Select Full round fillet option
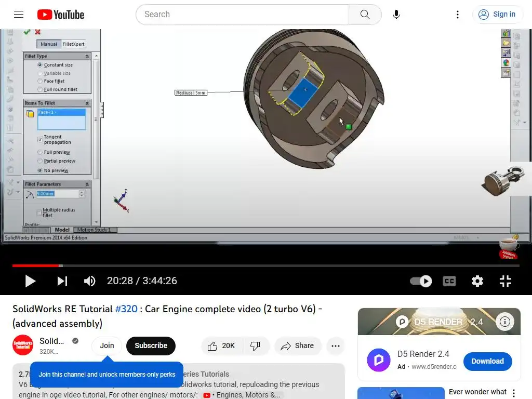 coord(39,89)
